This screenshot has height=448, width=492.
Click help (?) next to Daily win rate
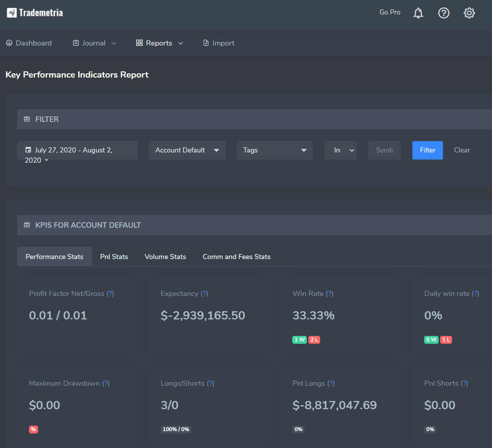[476, 294]
